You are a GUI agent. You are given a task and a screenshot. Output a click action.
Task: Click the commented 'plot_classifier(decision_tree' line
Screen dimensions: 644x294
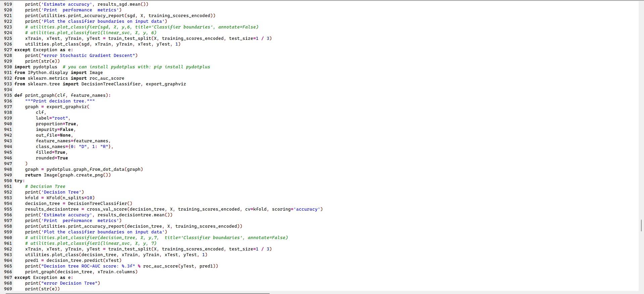(x=157, y=238)
